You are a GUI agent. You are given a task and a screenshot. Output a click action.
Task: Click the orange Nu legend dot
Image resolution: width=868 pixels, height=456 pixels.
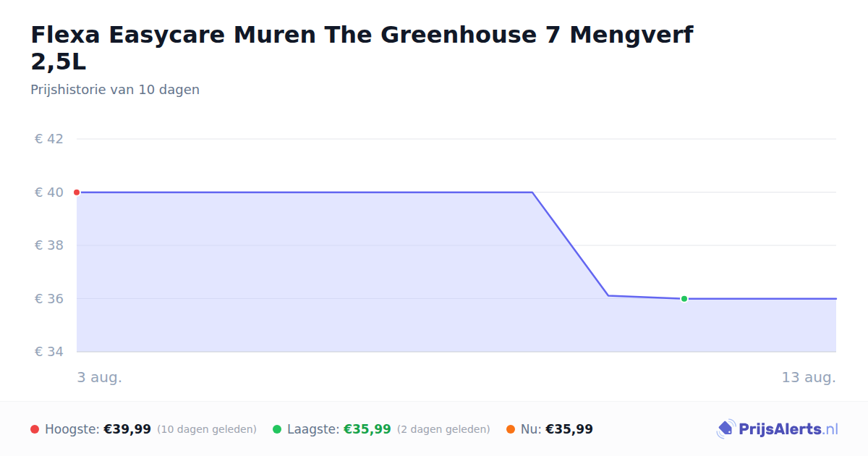(x=511, y=429)
